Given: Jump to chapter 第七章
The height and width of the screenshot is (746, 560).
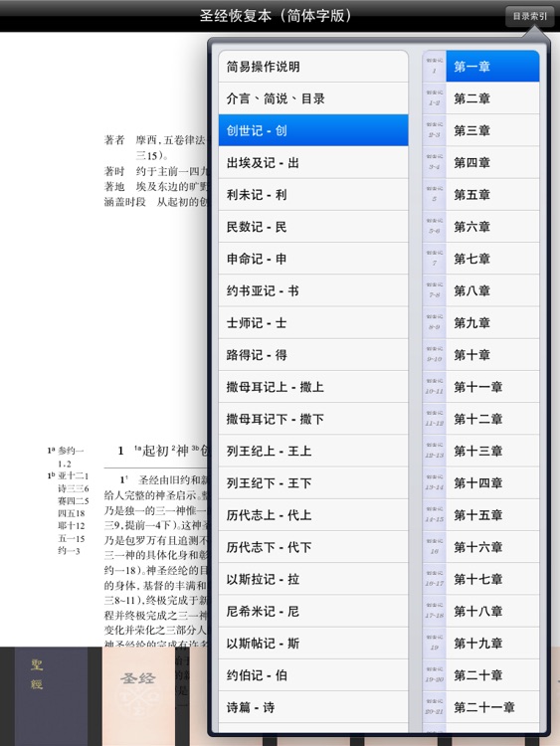Looking at the screenshot, I should click(492, 259).
